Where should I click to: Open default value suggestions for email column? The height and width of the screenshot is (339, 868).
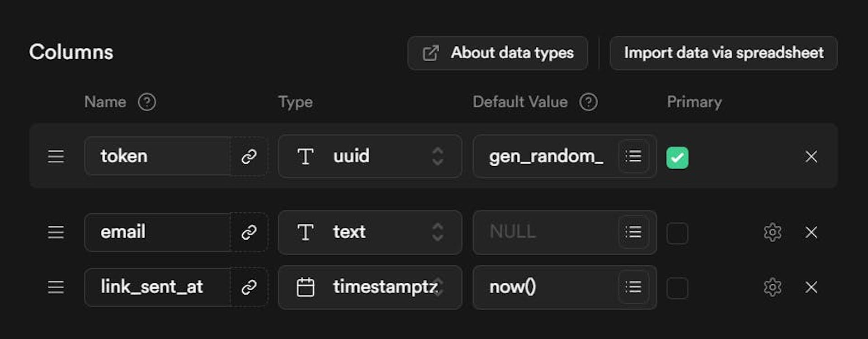(x=633, y=232)
